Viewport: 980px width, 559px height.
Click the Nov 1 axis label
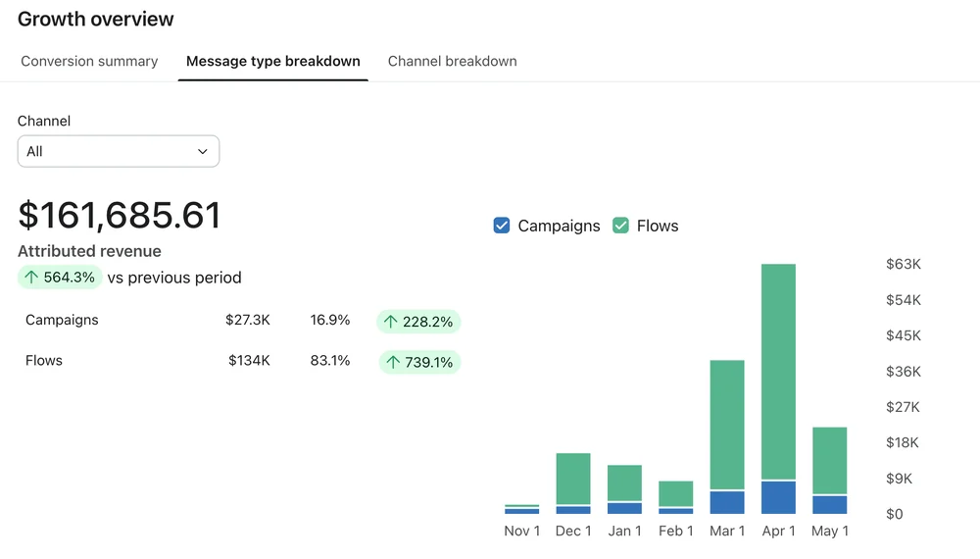tap(522, 531)
